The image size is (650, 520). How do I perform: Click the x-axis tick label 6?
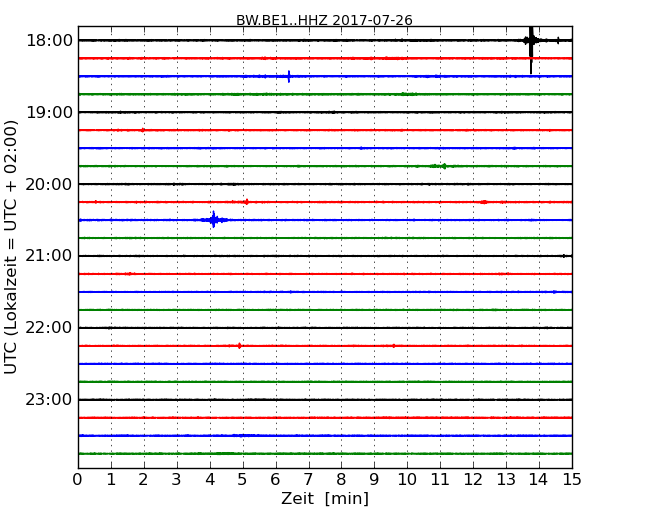pyautogui.click(x=275, y=479)
